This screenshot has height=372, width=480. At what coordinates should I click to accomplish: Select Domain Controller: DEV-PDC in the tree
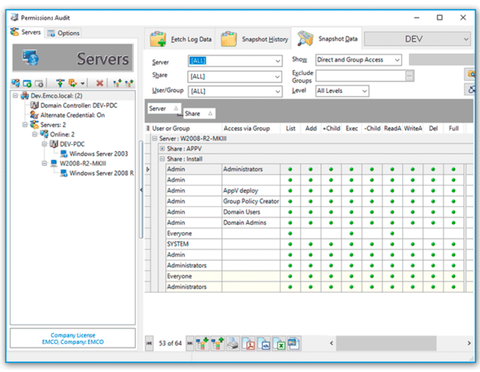click(79, 105)
